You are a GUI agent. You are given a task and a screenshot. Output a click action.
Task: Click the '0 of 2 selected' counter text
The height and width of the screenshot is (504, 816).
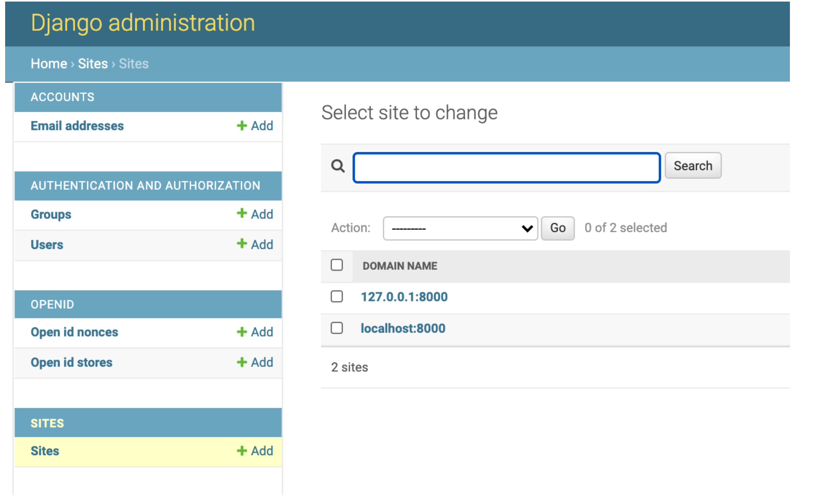(x=625, y=228)
